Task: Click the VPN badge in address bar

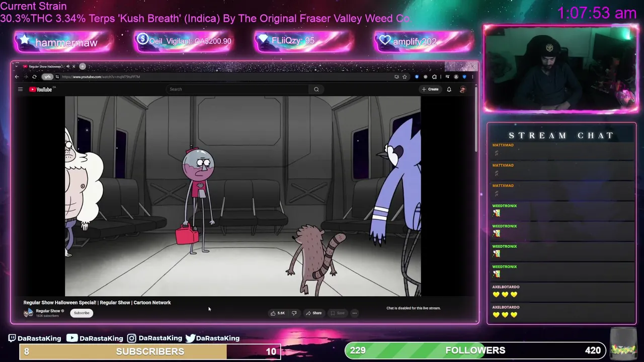Action: click(x=47, y=77)
